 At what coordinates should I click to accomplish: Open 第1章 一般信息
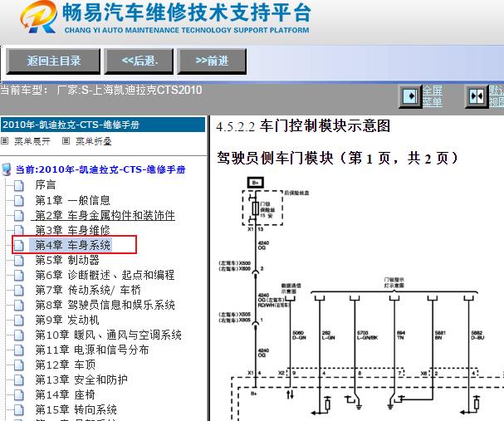coord(72,200)
